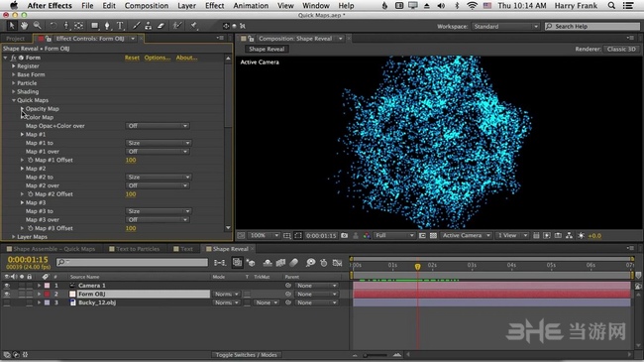Open Map Opac+Color over dropdown
Viewport: 644px width, 362px height.
click(x=158, y=126)
